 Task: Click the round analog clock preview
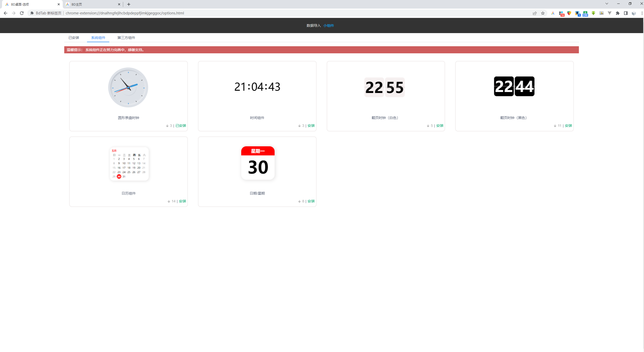[x=128, y=87]
